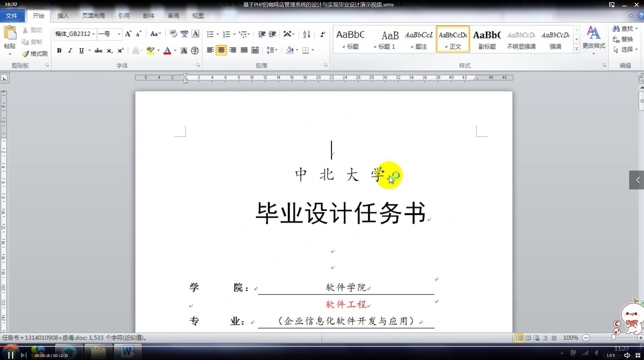Click the Zoom Out minus button
Screen dimensions: 644x360
coord(586,338)
